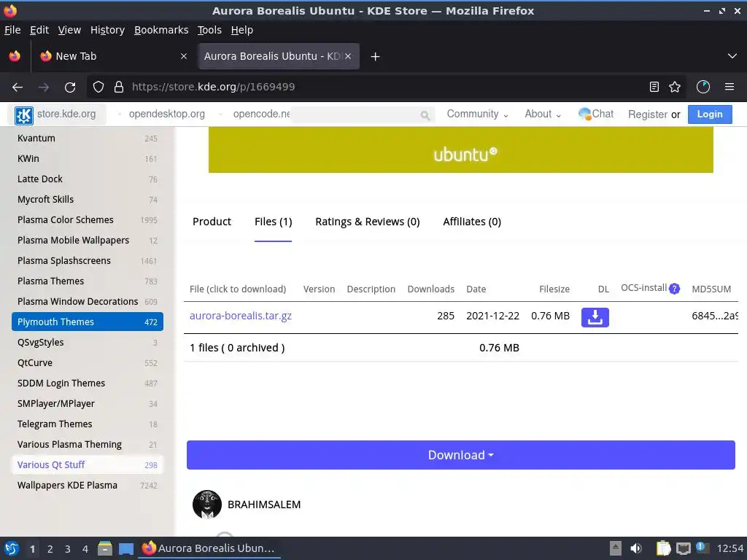The height and width of the screenshot is (560, 747).
Task: Open the blue Download dropdown button
Action: pyautogui.click(x=461, y=455)
